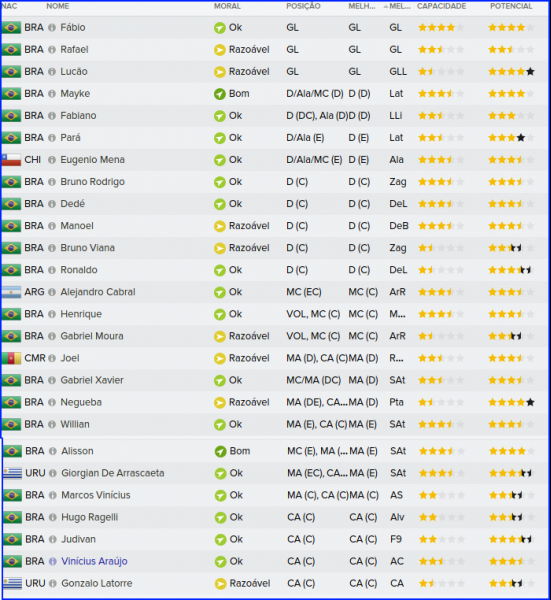Viewport: 551px width, 600px height.
Task: Select player Willian
Action: (75, 424)
